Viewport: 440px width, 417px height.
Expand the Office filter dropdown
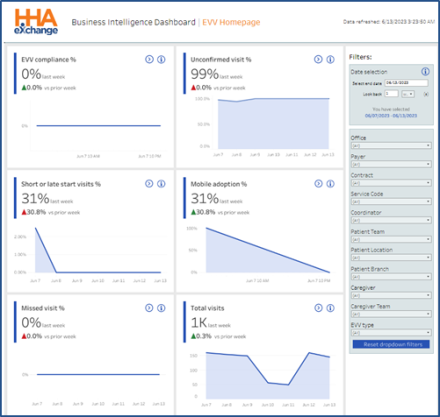(x=391, y=146)
